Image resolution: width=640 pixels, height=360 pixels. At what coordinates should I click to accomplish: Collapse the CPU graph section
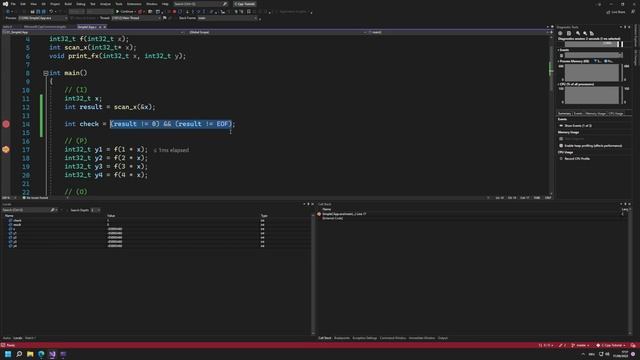pos(559,84)
